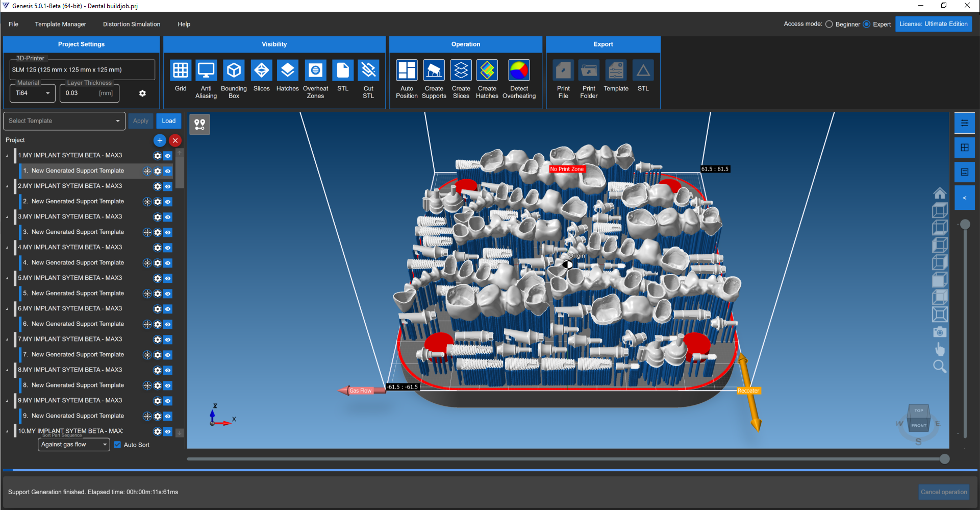Enable the Auto Sort checkbox

pos(118,445)
